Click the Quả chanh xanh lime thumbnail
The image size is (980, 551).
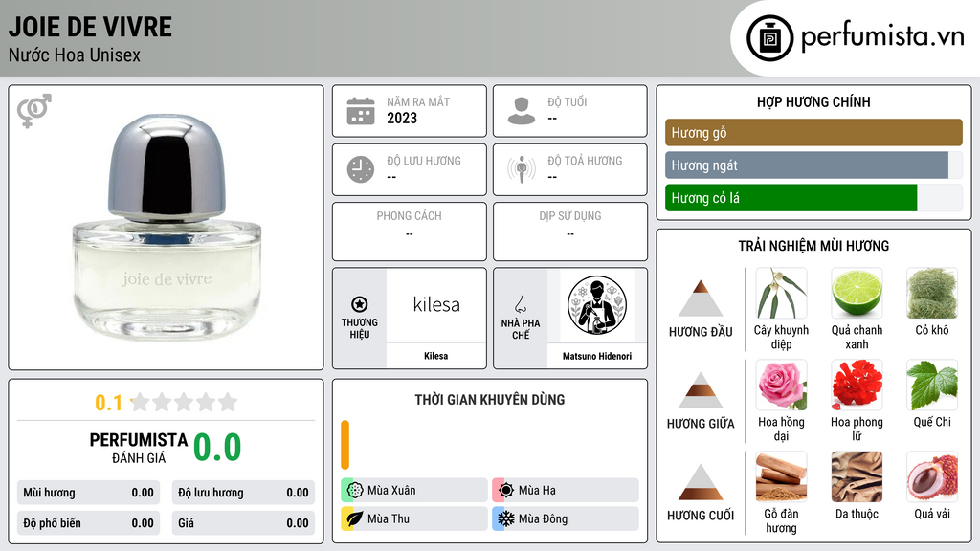[x=857, y=294]
